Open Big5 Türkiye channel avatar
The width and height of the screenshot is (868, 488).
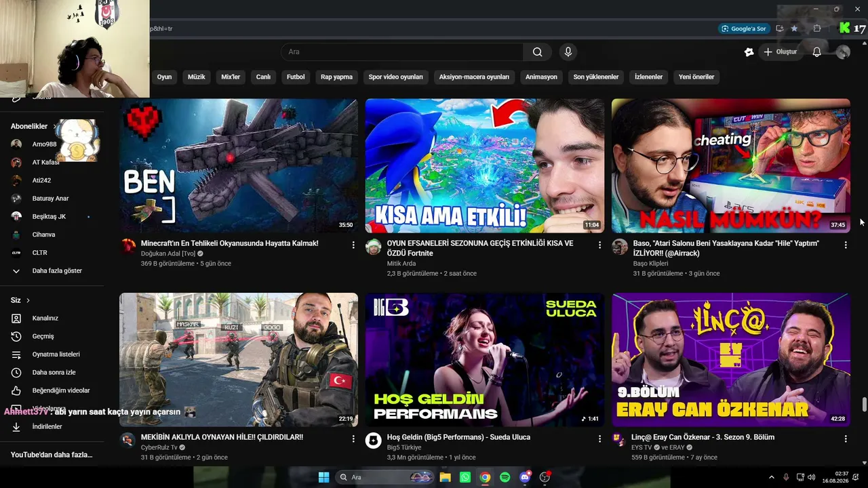(373, 440)
